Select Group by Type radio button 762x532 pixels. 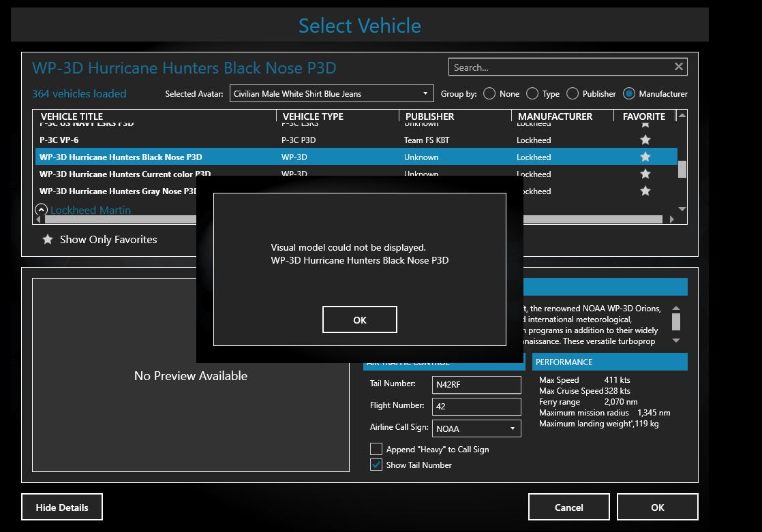[532, 94]
